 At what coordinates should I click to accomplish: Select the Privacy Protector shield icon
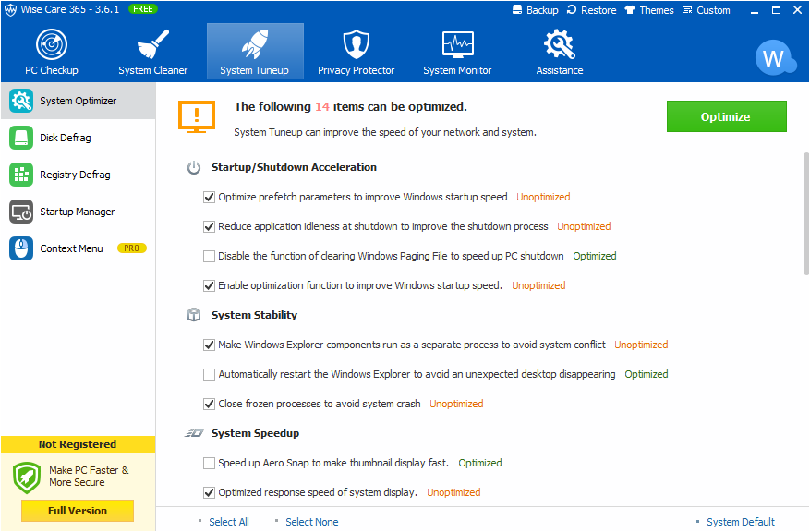click(356, 44)
